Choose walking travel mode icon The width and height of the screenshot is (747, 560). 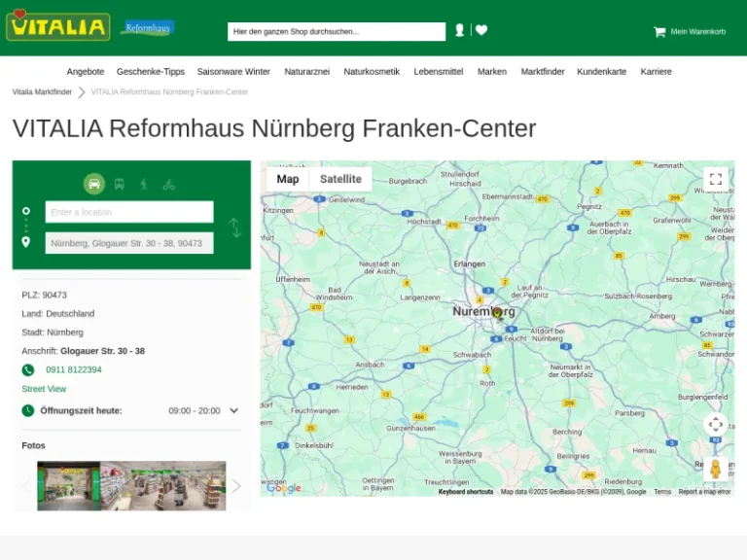point(144,184)
